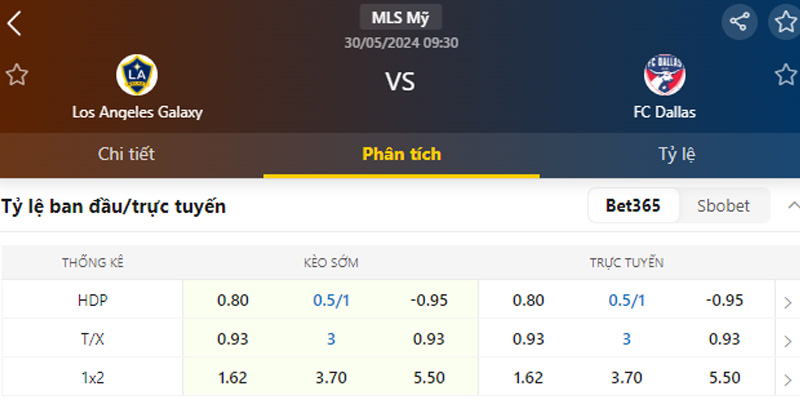Click the FC Dallas team logo
This screenshot has height=400, width=800.
(664, 75)
